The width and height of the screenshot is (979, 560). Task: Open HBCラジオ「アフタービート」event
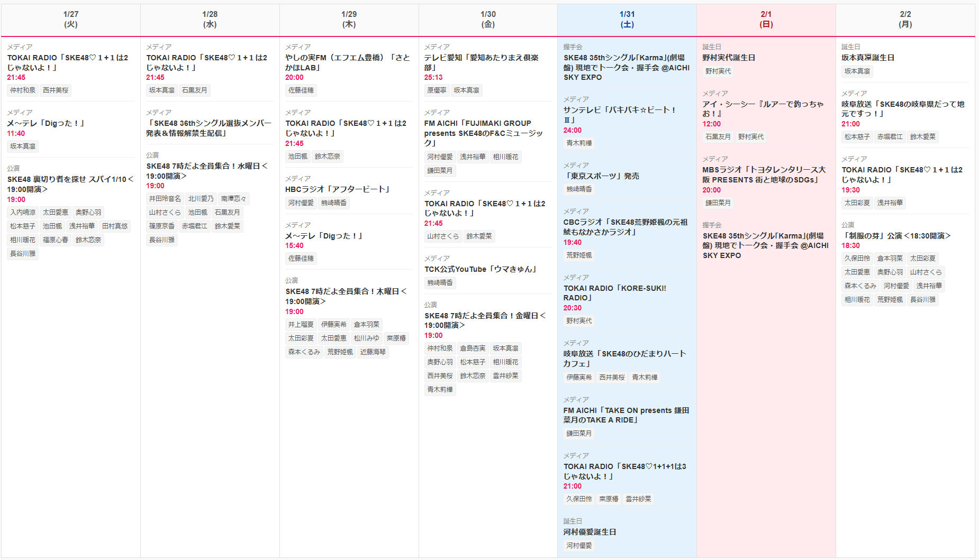tap(338, 189)
